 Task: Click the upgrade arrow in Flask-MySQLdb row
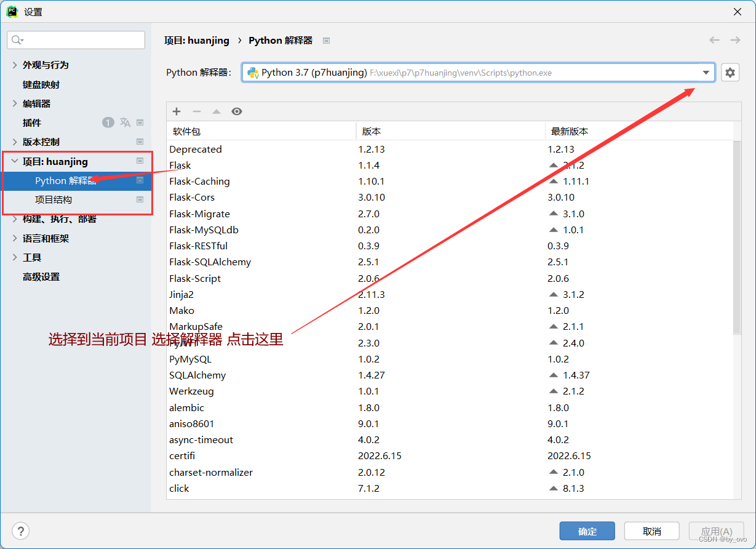[x=554, y=230]
